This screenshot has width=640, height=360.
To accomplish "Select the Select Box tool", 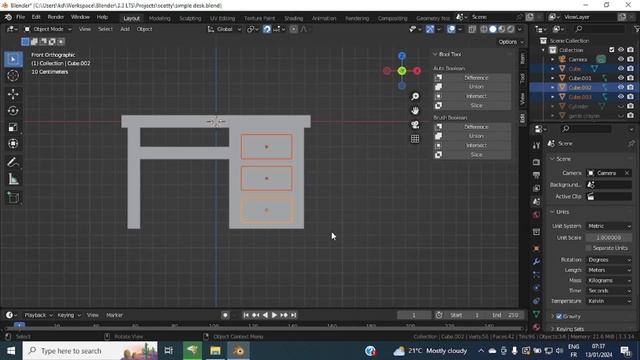I will pyautogui.click(x=13, y=60).
